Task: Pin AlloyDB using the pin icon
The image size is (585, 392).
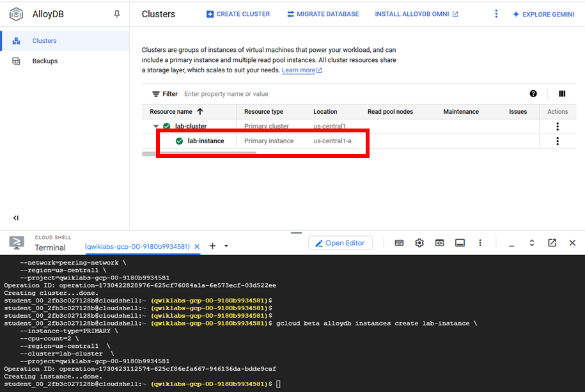Action: (117, 14)
